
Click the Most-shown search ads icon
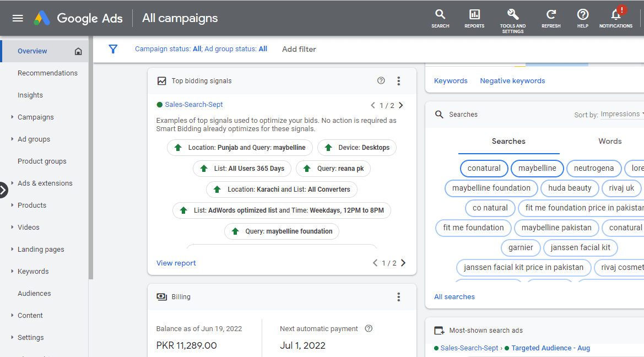point(439,331)
